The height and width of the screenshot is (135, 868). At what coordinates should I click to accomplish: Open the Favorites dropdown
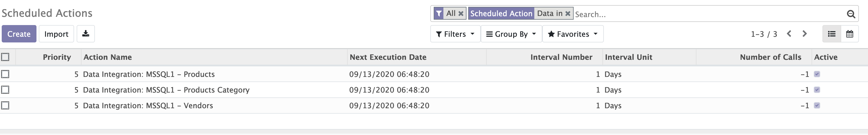(x=573, y=34)
